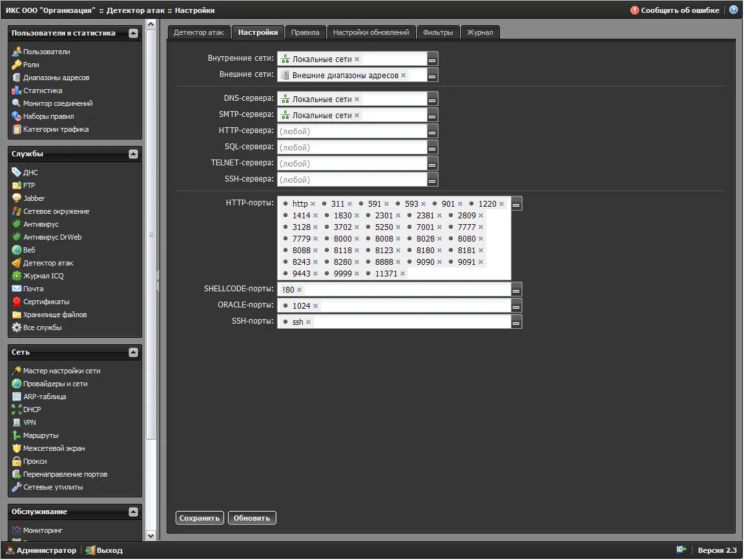The height and width of the screenshot is (560, 744).
Task: Open Наборы правил
Action: (x=43, y=116)
